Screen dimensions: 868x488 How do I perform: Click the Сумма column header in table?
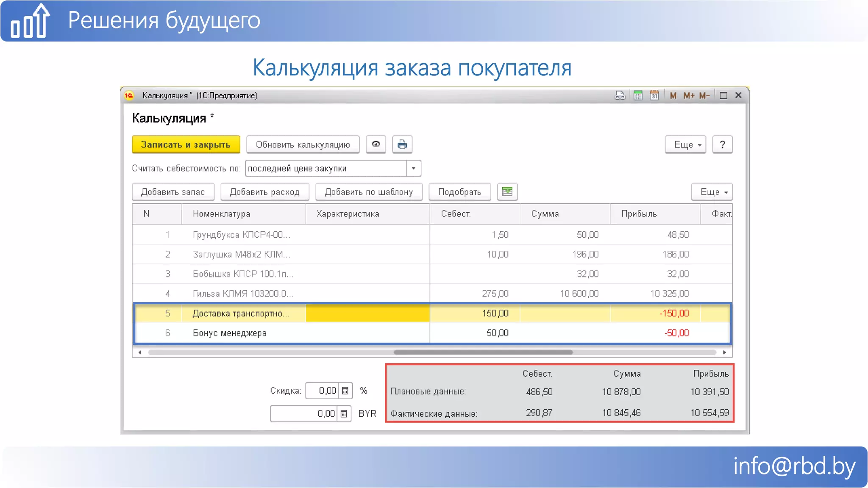point(565,214)
